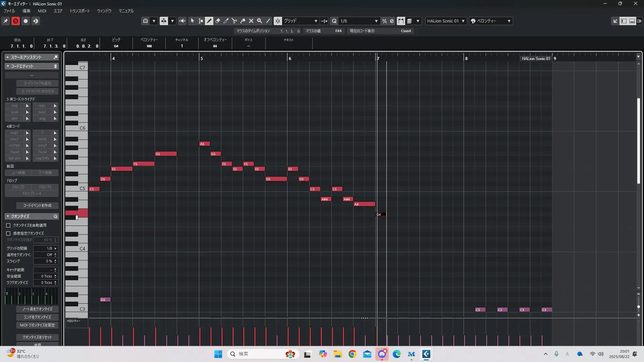Select the Glue tool
This screenshot has height=362, width=644.
tap(243, 21)
